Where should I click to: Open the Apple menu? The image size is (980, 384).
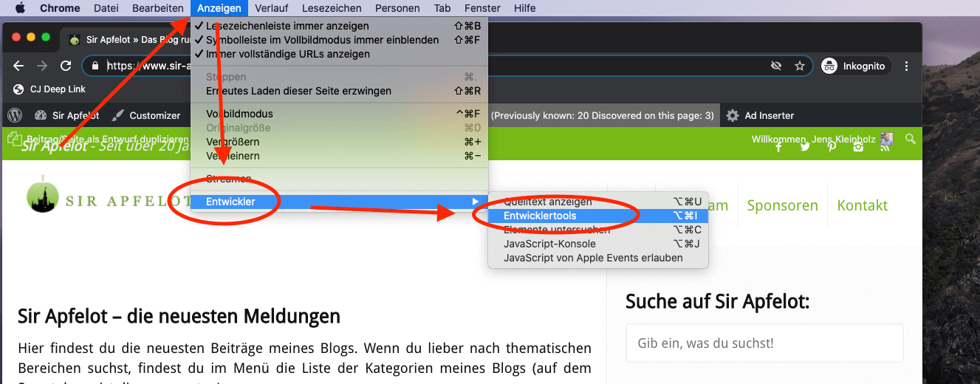tap(20, 8)
